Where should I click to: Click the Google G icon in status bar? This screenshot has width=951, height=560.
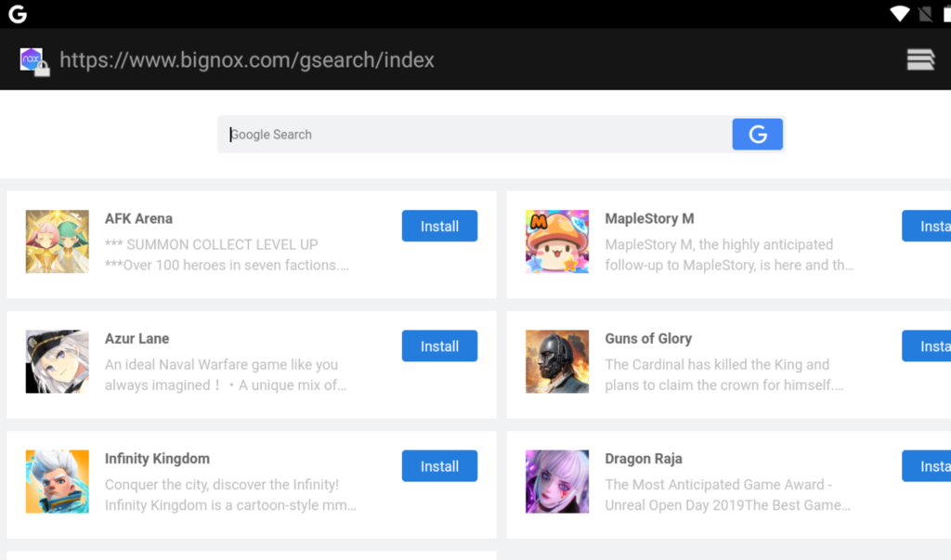[x=18, y=13]
